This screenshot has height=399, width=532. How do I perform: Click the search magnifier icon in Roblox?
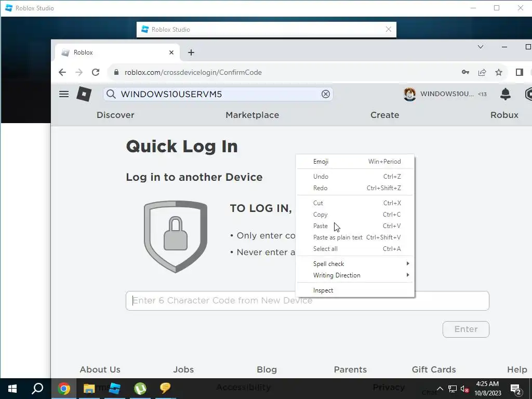coord(111,94)
